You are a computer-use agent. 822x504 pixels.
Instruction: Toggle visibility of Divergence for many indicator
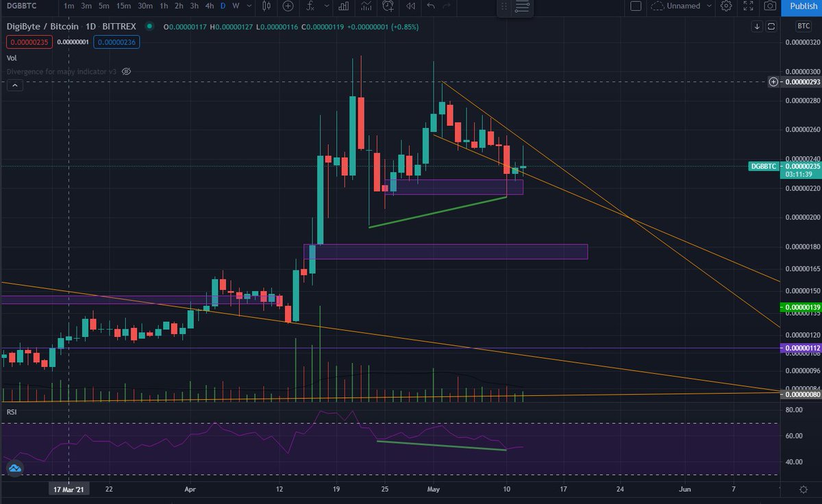click(x=126, y=71)
